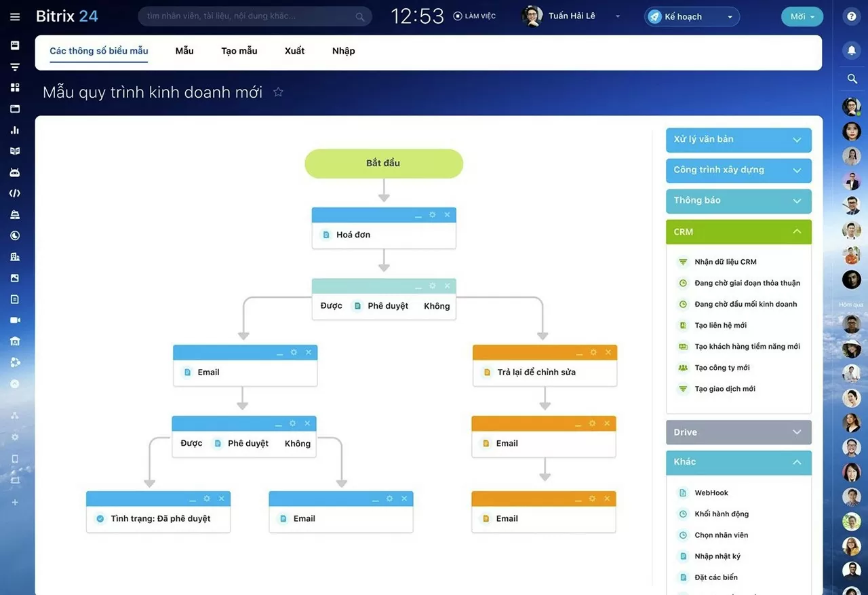Click the video camera icon in the left sidebar

(x=15, y=320)
